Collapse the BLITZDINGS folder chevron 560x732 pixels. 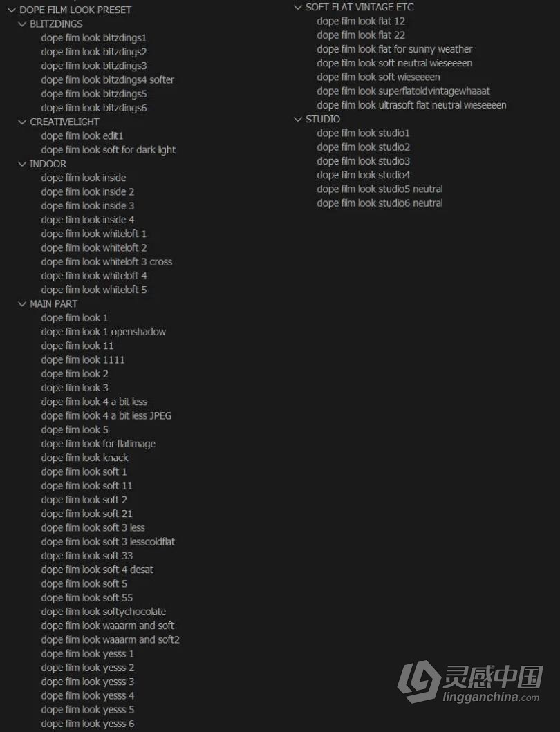point(22,24)
